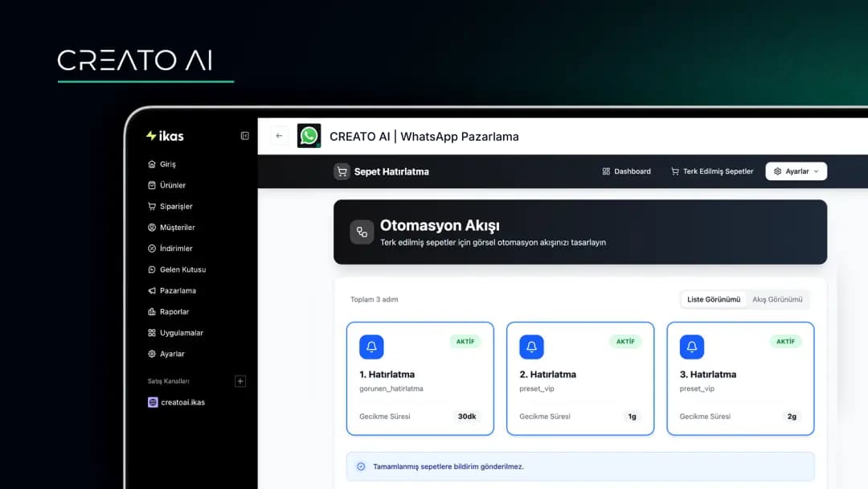Switch to Liste Görünümü view
Image resolution: width=868 pixels, height=489 pixels.
coord(714,299)
